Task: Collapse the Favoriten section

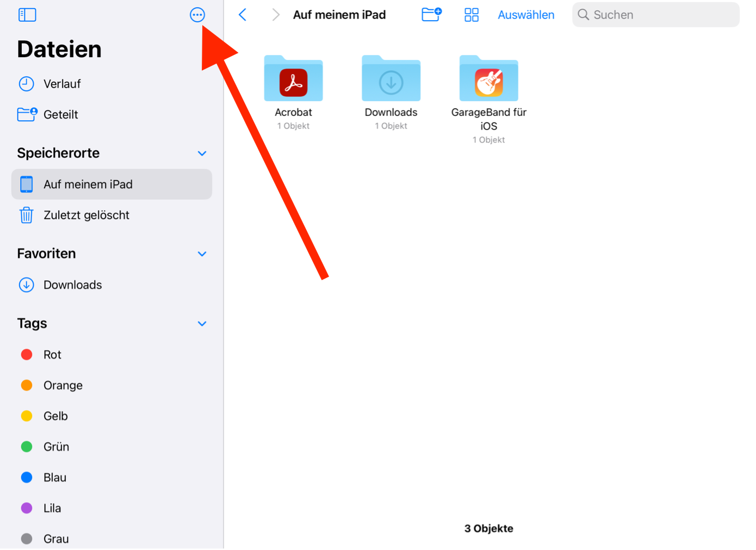Action: pyautogui.click(x=202, y=254)
